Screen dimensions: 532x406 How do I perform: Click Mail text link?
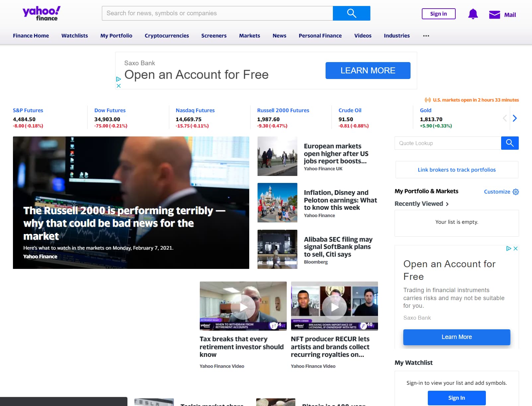[x=510, y=15]
